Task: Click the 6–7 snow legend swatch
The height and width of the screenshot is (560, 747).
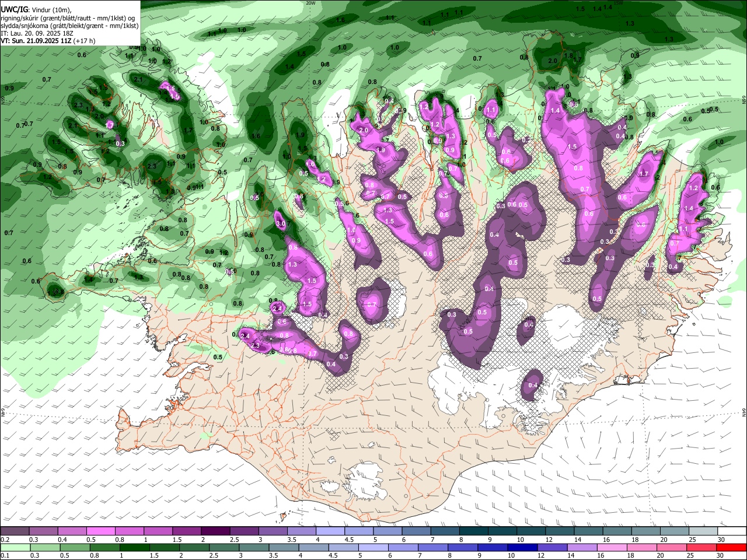Action: pos(416,531)
